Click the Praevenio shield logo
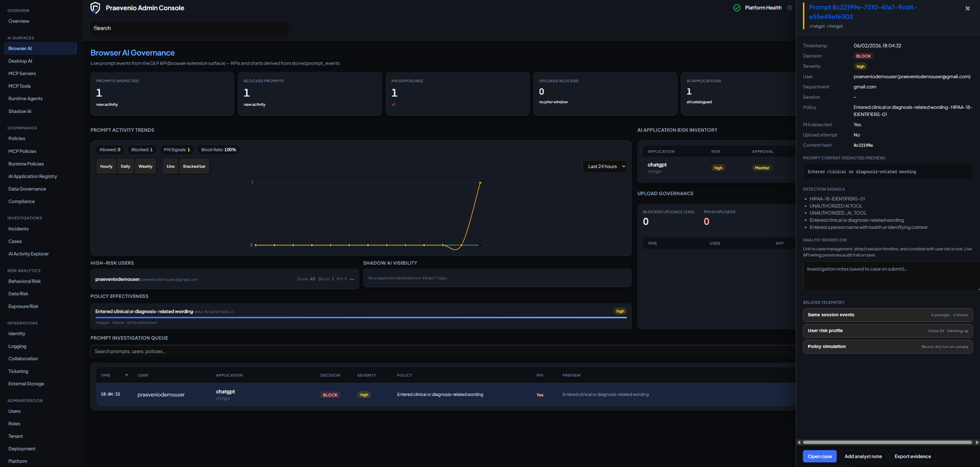Screen dimensions: 980x467 coord(95,8)
